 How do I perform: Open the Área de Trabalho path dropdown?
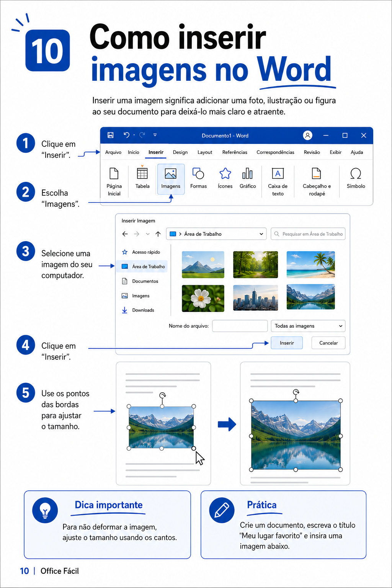(x=261, y=234)
